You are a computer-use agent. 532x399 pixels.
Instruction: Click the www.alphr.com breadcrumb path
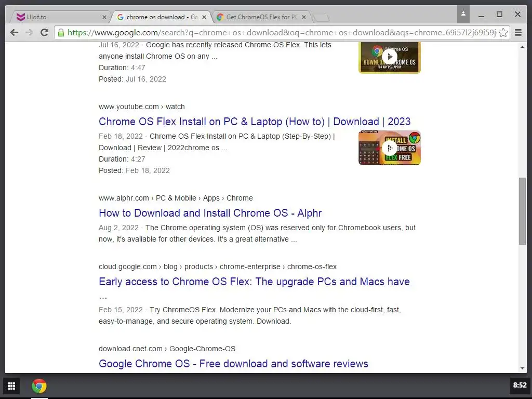(176, 198)
